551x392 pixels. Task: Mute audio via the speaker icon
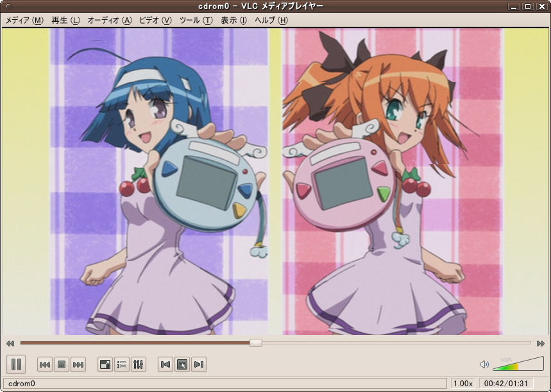tap(484, 364)
